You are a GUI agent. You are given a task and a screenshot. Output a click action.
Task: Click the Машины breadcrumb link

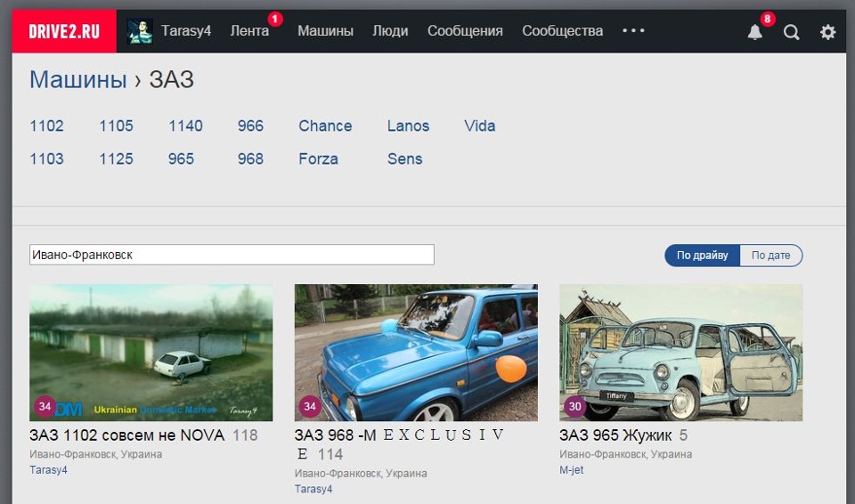click(78, 79)
